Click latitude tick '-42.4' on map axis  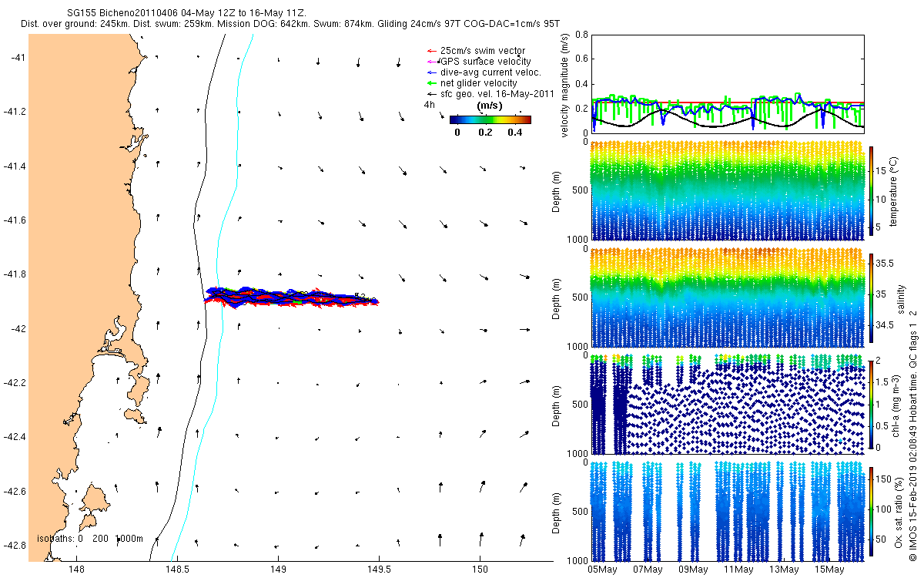[x=14, y=437]
